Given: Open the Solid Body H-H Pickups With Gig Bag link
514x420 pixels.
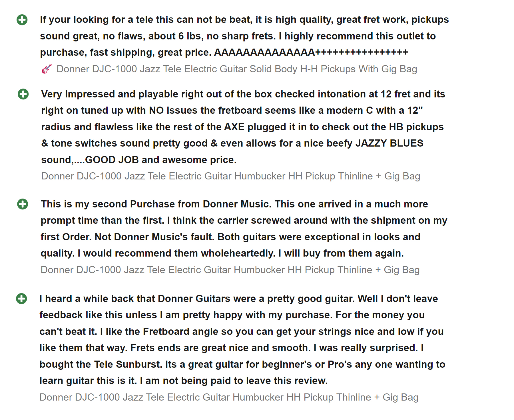Looking at the screenshot, I should coord(236,69).
